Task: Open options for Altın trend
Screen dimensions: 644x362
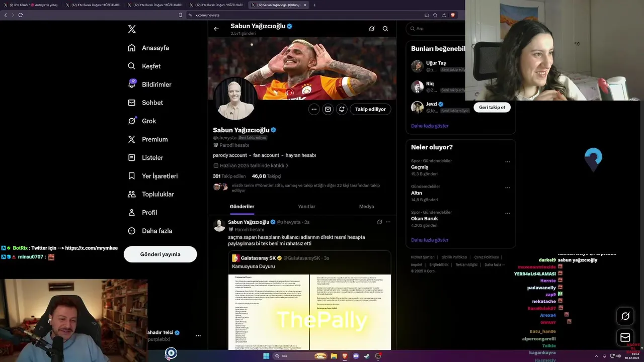Action: tap(507, 188)
